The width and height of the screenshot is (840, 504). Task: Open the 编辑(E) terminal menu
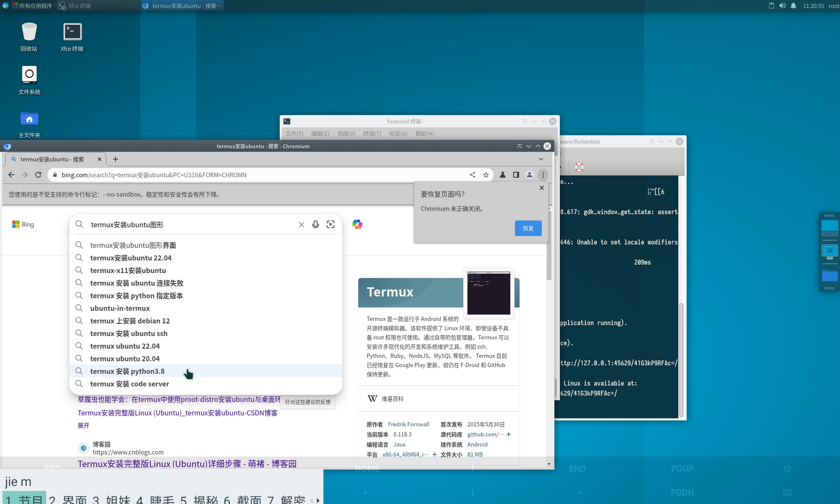320,133
